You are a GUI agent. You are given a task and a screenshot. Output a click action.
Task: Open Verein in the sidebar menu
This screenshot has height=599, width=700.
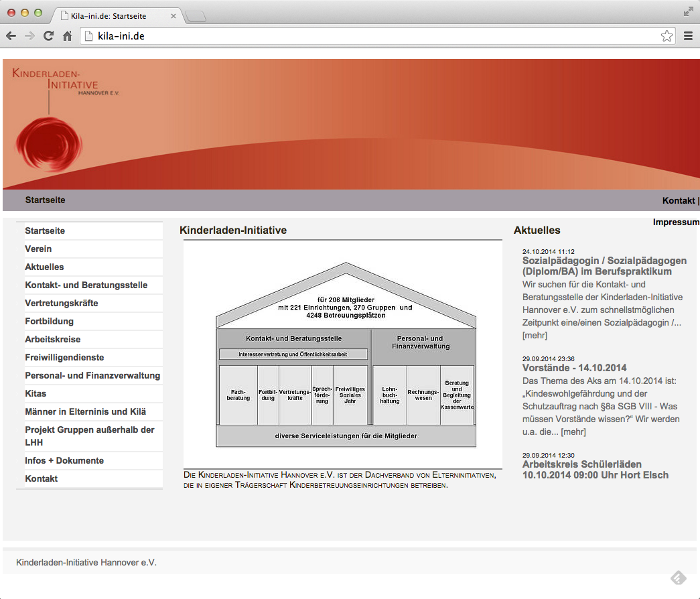point(38,249)
